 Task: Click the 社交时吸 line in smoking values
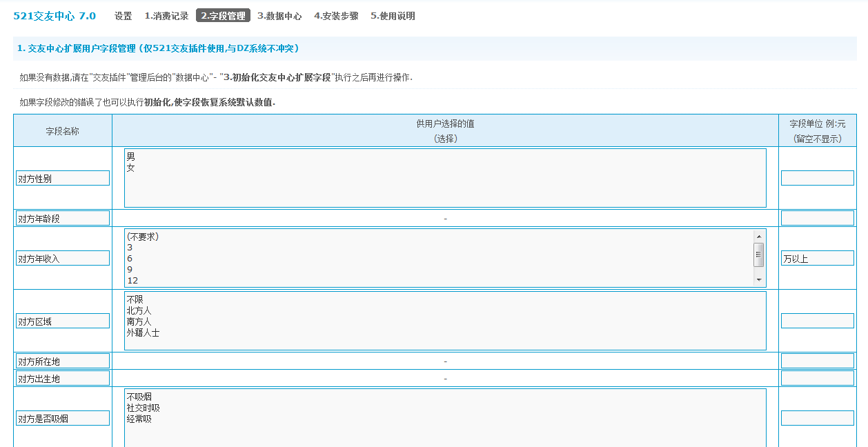[144, 408]
